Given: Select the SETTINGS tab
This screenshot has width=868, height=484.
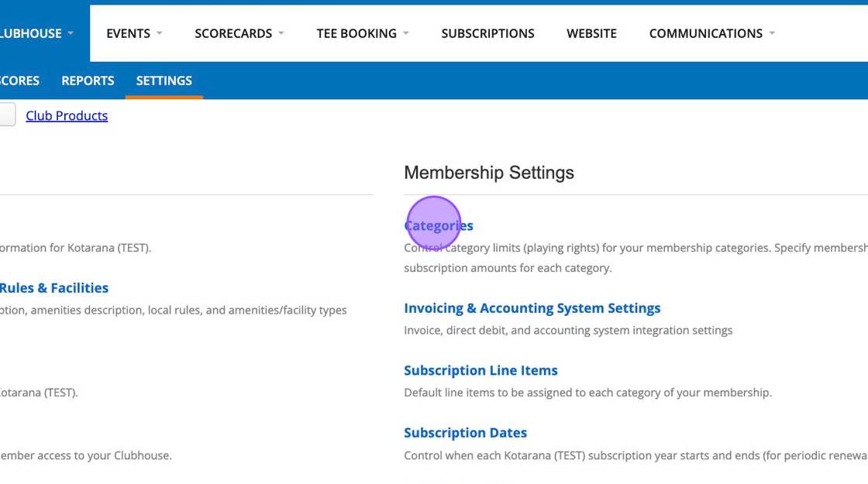Looking at the screenshot, I should [x=164, y=81].
